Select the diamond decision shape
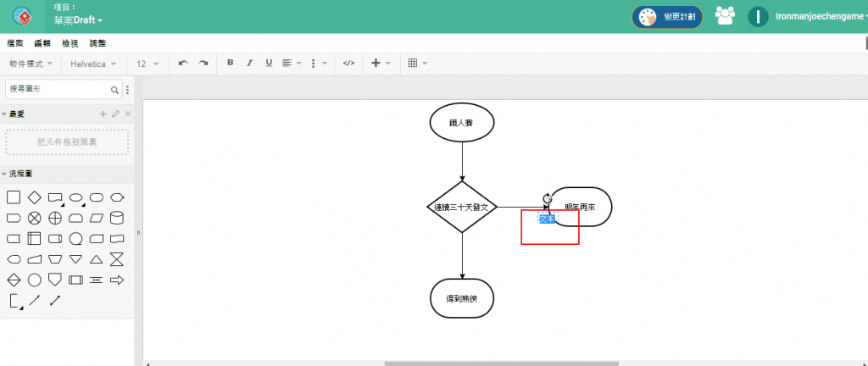 pos(34,197)
